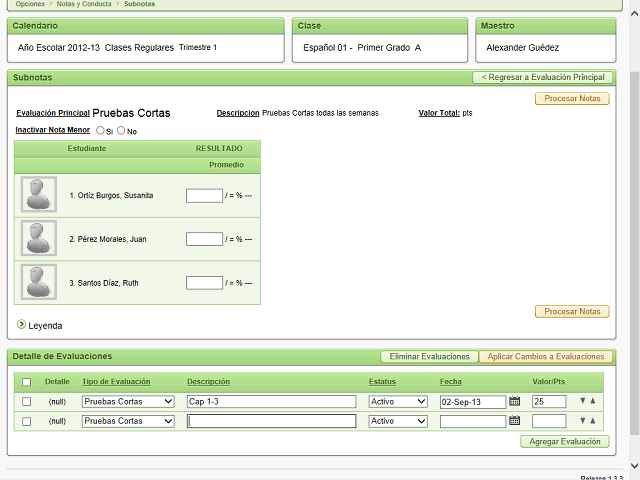640x480 pixels.
Task: Click Ruth Santos Díaz avatar icon
Action: pos(39,283)
